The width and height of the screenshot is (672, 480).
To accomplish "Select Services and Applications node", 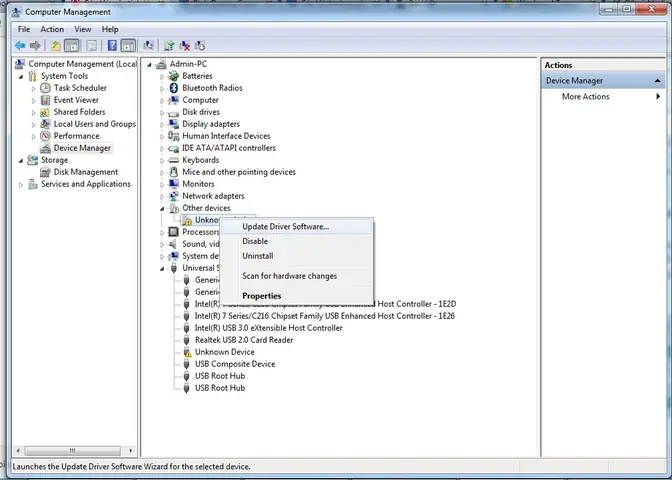I will tap(85, 184).
